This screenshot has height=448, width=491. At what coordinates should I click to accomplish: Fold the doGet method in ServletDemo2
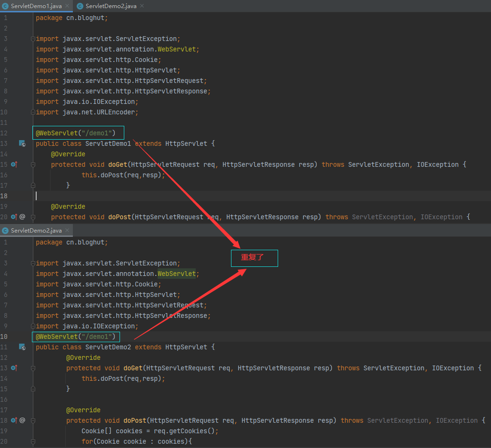(33, 368)
